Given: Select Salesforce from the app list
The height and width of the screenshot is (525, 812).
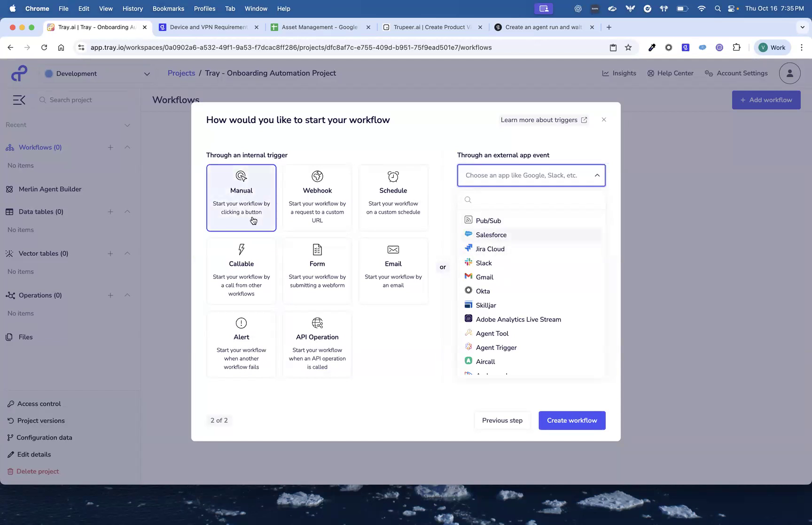Looking at the screenshot, I should 491,234.
